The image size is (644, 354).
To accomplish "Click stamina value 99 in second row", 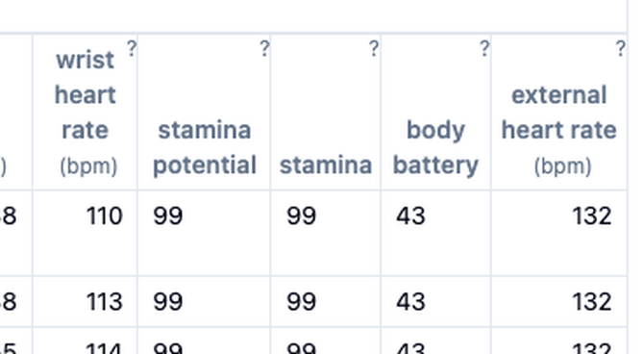I will 302,301.
